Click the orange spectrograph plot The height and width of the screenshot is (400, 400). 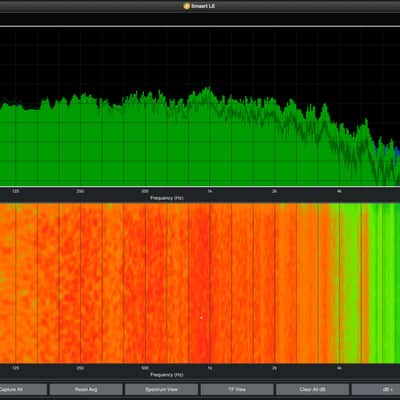[x=200, y=283]
